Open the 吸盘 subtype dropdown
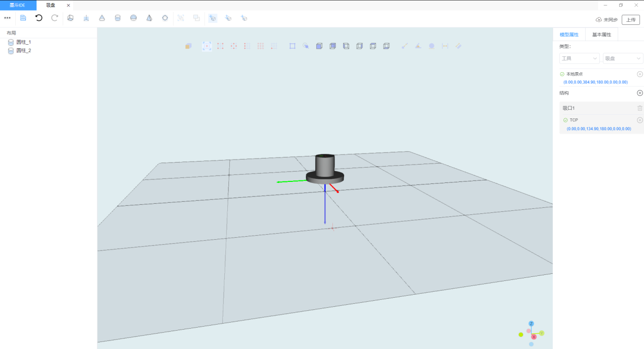Image resolution: width=644 pixels, height=349 pixels. 623,58
